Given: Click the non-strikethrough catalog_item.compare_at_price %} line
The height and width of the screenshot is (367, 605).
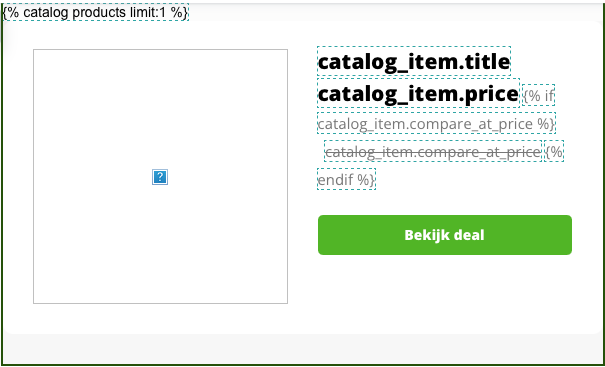Looking at the screenshot, I should pyautogui.click(x=436, y=123).
